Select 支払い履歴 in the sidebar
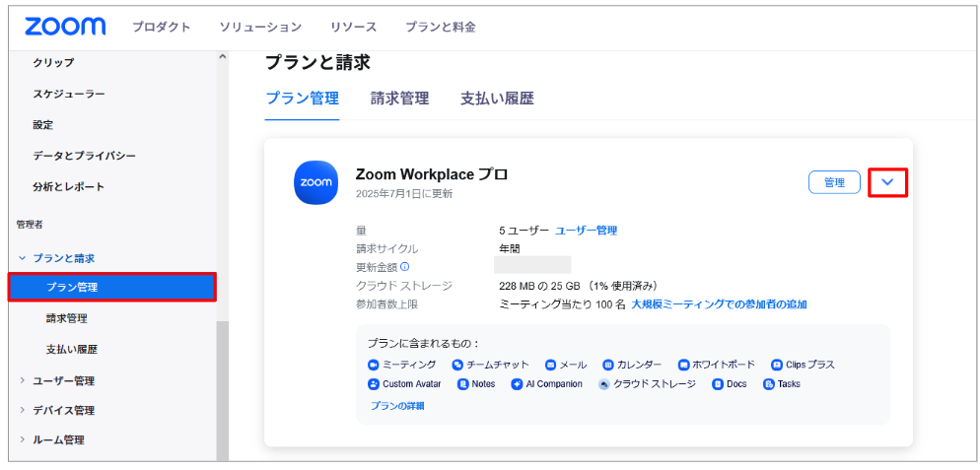Screen dimensions: 980x470 point(72,350)
